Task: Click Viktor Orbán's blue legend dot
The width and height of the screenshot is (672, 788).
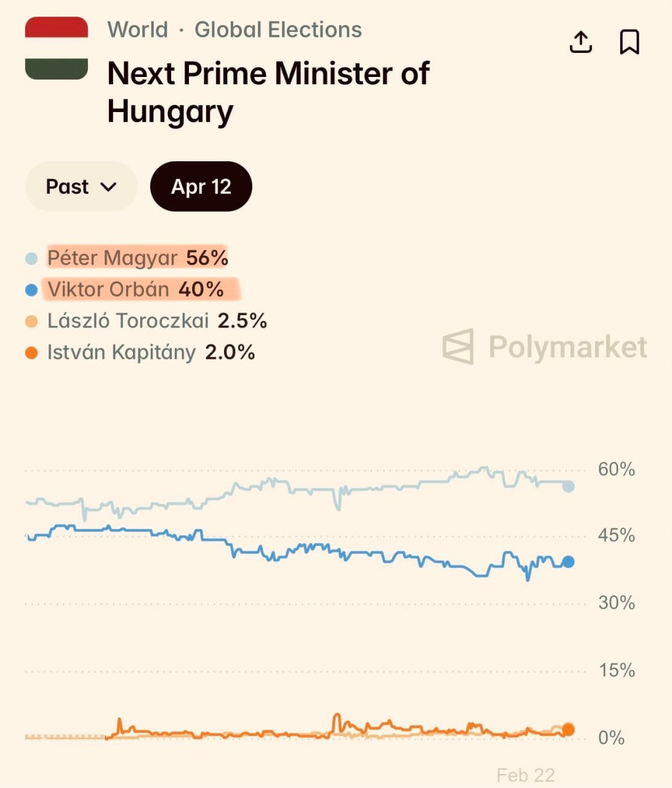Action: [x=31, y=290]
